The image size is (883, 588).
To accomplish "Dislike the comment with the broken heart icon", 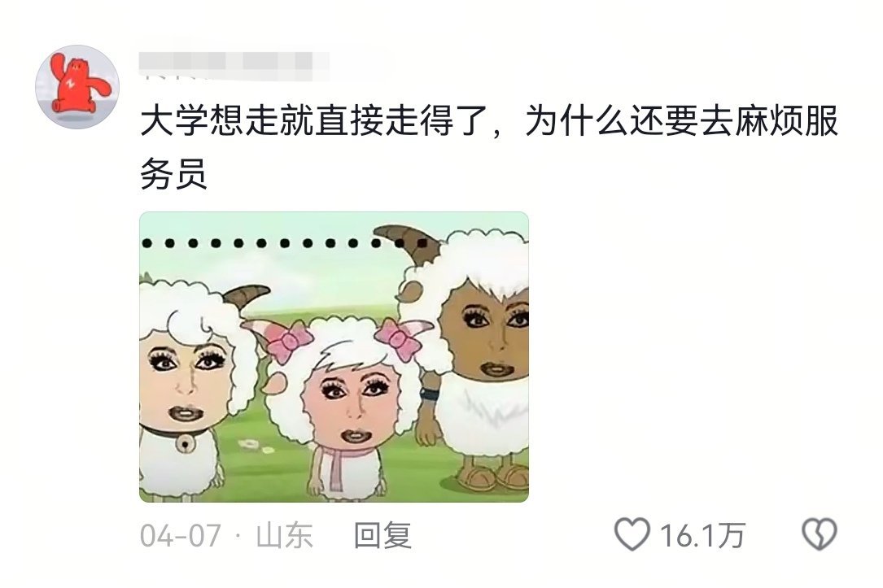I will [819, 534].
